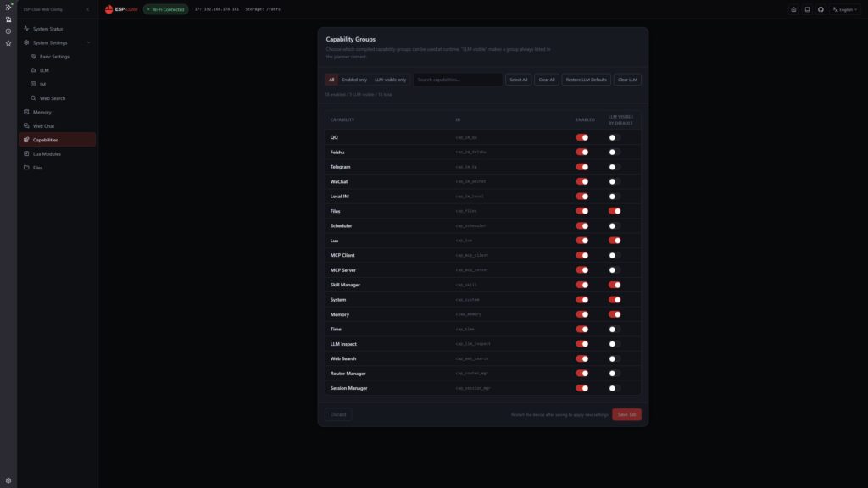Image resolution: width=868 pixels, height=488 pixels.
Task: Click the Clear LLM button
Action: [x=627, y=80]
